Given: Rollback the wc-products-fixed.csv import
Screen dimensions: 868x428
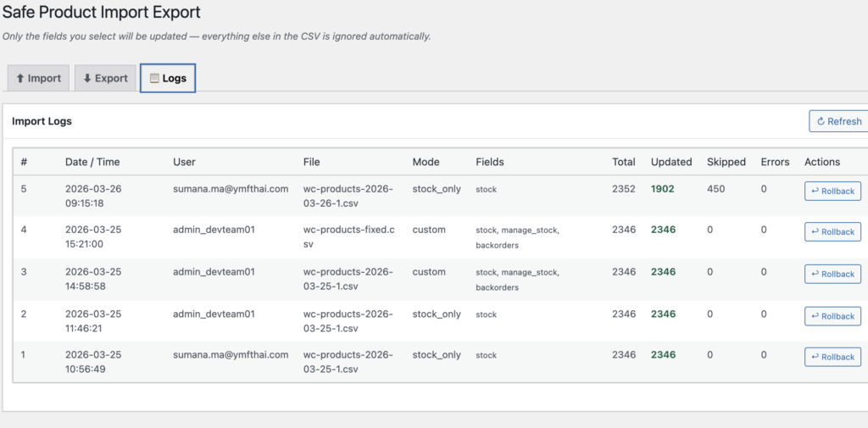Looking at the screenshot, I should 832,231.
